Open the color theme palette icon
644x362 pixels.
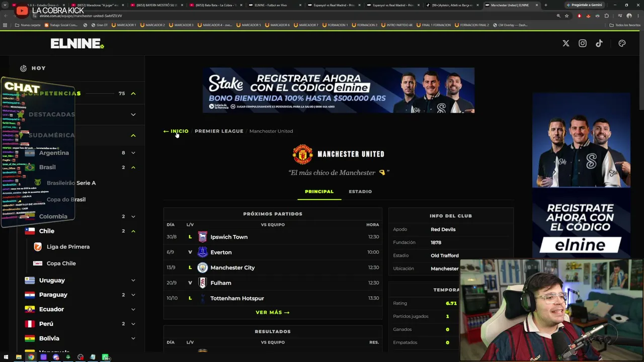click(622, 43)
